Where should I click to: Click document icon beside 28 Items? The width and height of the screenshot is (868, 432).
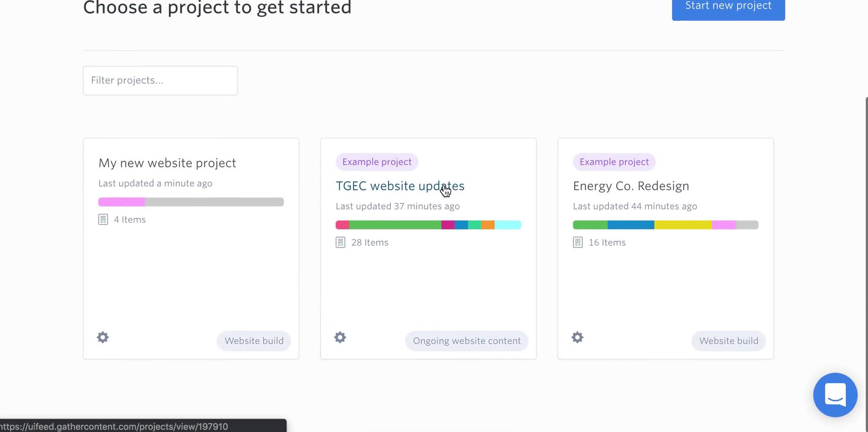pos(340,243)
